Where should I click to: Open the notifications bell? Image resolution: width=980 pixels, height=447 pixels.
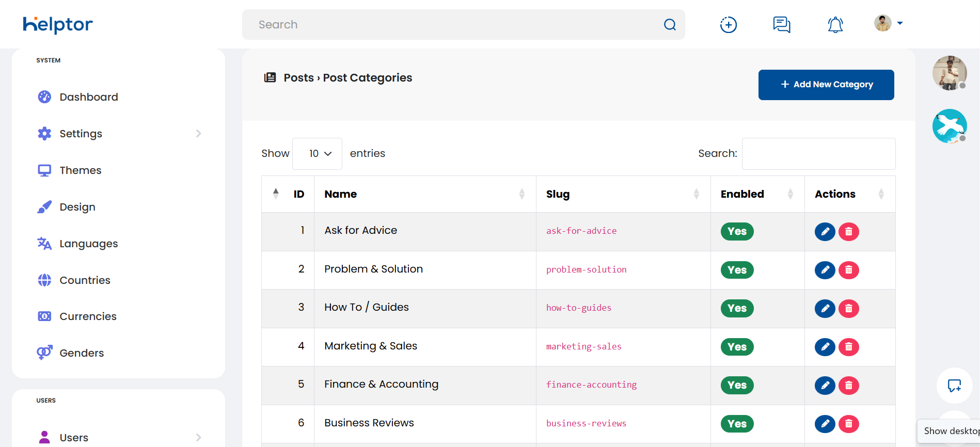pos(835,24)
